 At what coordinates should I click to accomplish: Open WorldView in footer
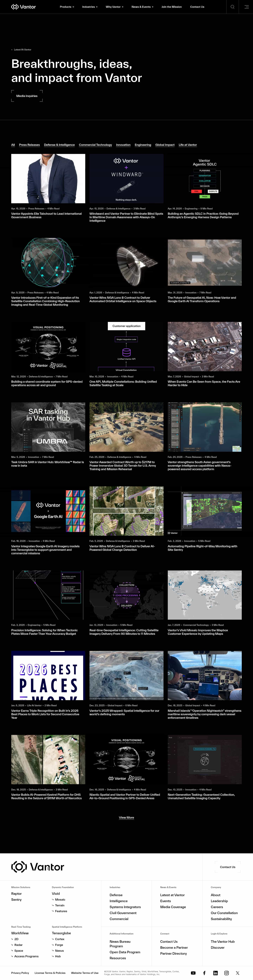pos(20,933)
